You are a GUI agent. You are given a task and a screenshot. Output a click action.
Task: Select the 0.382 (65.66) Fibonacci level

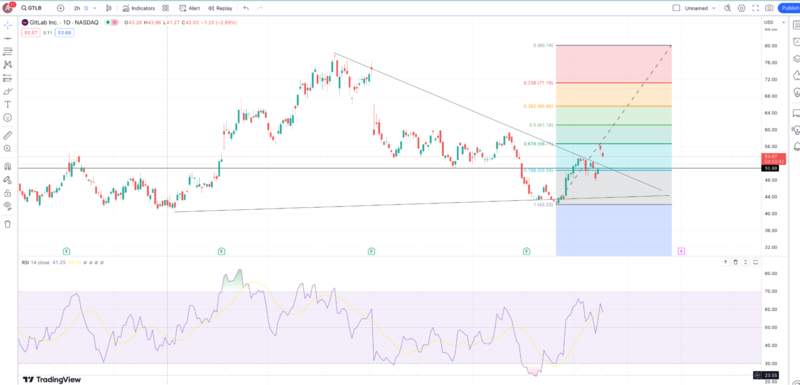[538, 106]
